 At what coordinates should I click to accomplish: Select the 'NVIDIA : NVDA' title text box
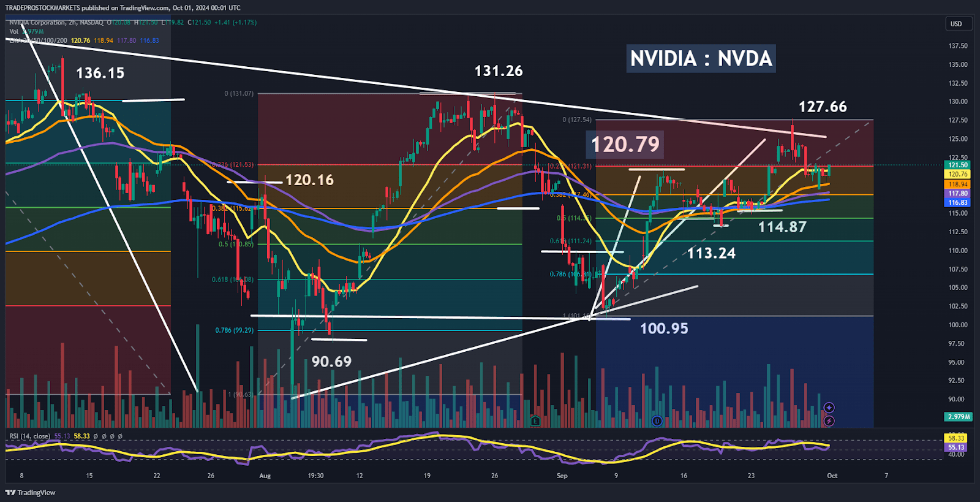701,59
